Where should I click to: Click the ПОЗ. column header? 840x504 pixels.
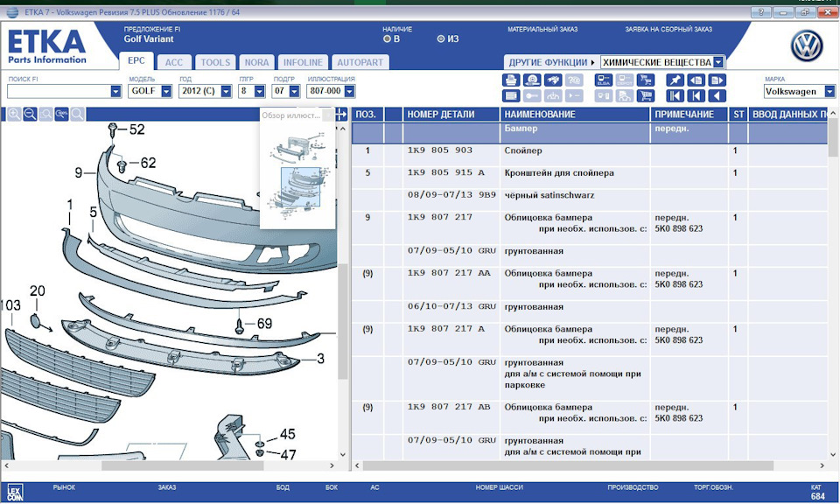[367, 114]
